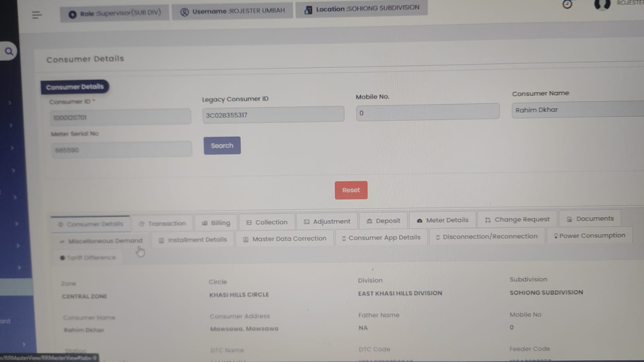
Task: Click the Consumer Details page heading
Action: [x=85, y=59]
